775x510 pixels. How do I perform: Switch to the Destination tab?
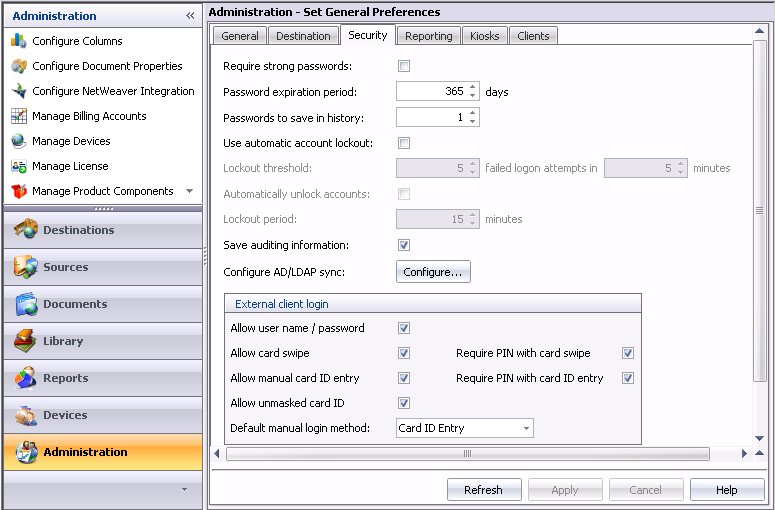(x=303, y=36)
